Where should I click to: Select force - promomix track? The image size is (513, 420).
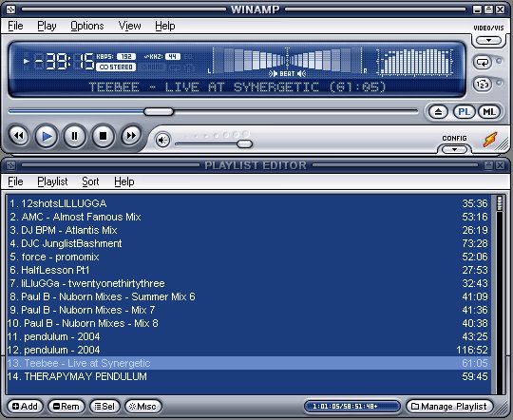click(249, 257)
